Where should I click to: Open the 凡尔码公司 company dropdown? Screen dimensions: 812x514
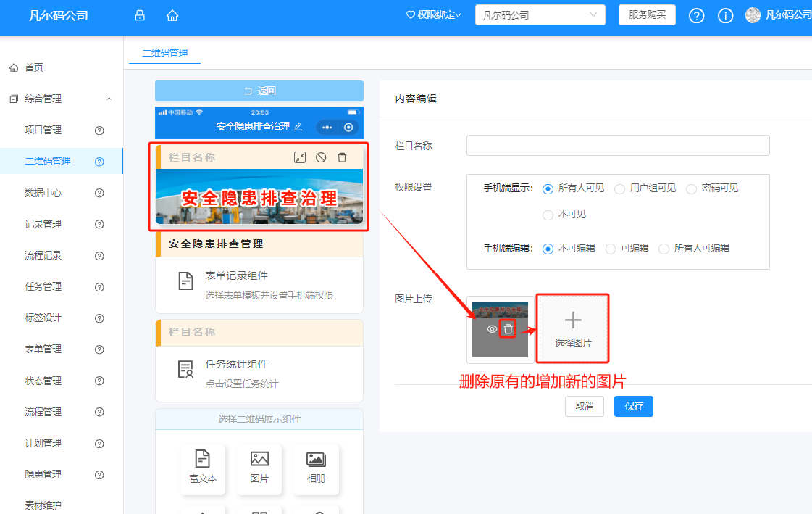tap(540, 14)
